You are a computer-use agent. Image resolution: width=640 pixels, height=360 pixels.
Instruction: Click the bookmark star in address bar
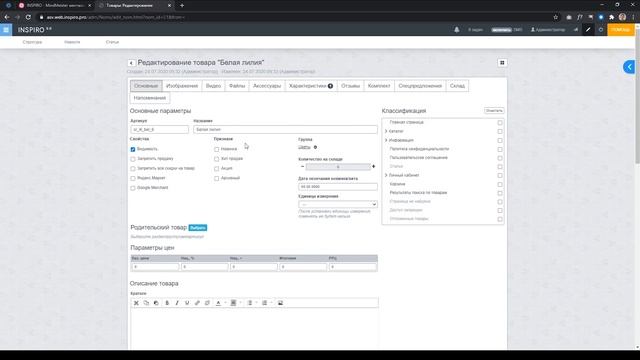556,17
